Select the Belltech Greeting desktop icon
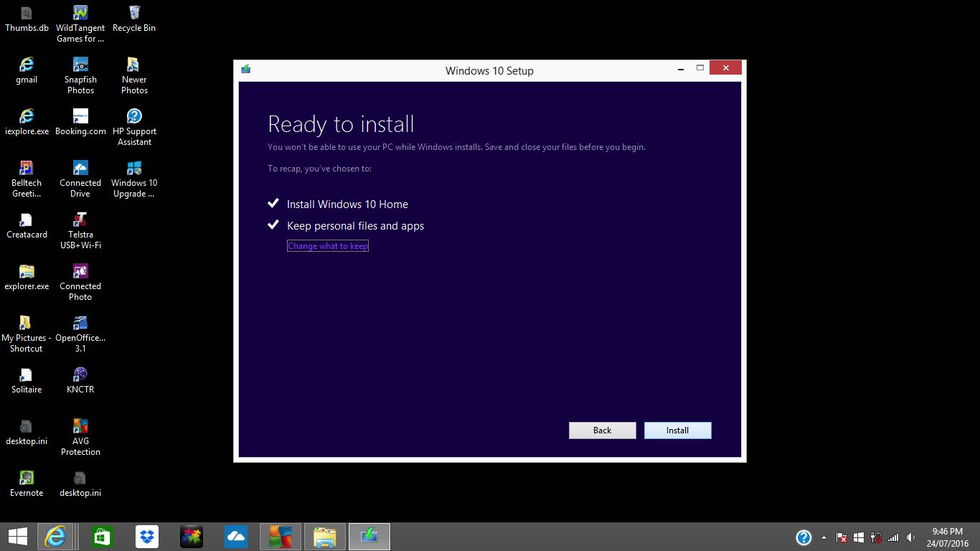This screenshot has width=980, height=551. (27, 179)
